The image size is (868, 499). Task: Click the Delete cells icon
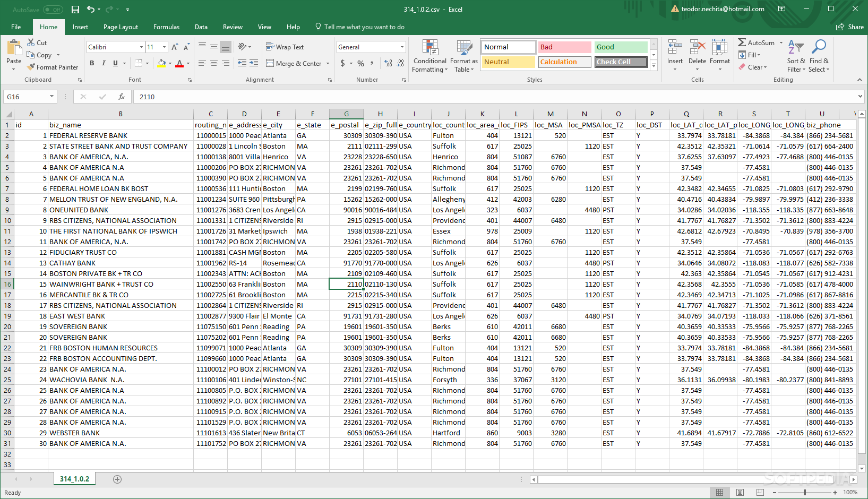tap(697, 48)
